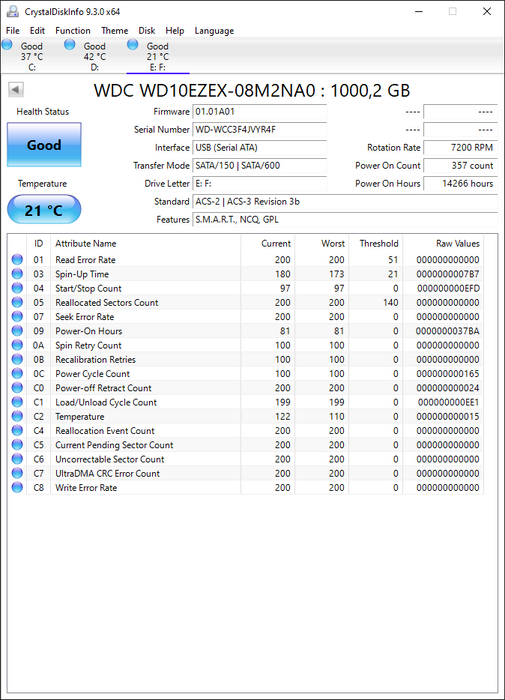Open the Edit menu
Image resolution: width=505 pixels, height=700 pixels.
click(x=37, y=30)
